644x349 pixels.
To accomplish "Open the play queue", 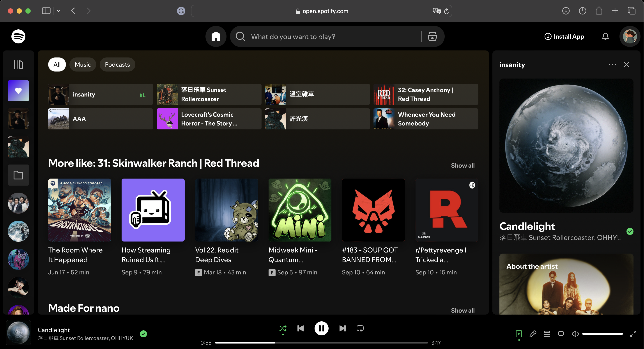I will (547, 334).
